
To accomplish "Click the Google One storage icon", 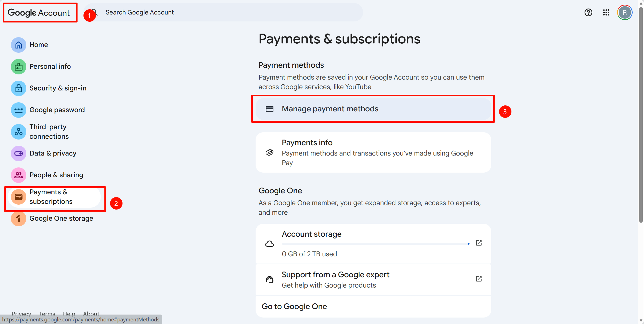I will click(x=18, y=219).
